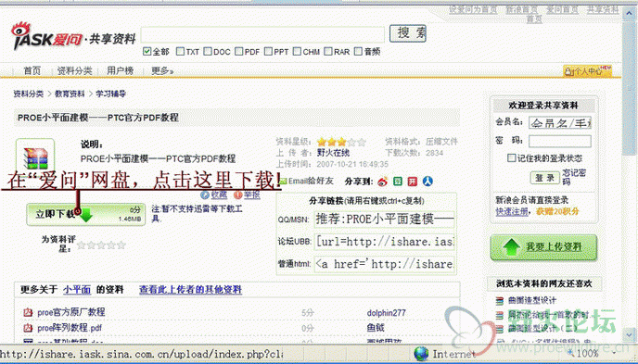Image resolution: width=638 pixels, height=364 pixels.
Task: Click inside the main search field
Action: coord(262,34)
